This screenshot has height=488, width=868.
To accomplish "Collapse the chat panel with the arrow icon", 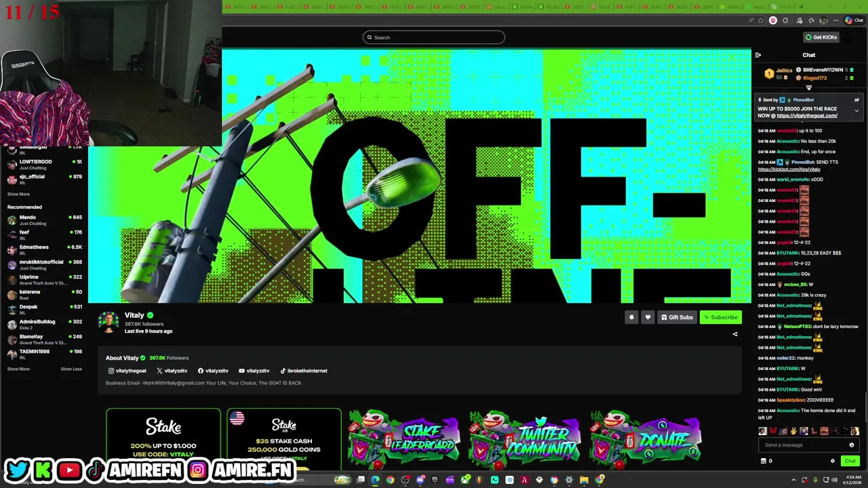I will pyautogui.click(x=757, y=55).
